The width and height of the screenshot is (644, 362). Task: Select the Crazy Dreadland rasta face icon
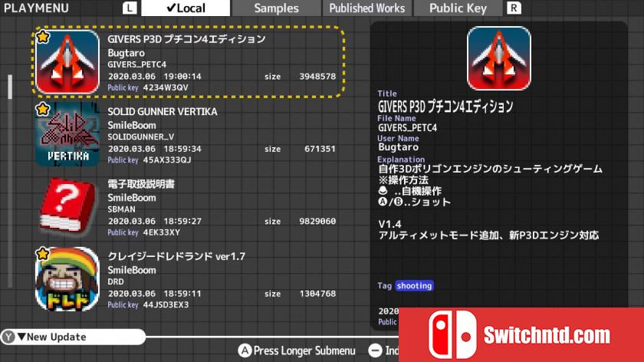[x=67, y=279]
